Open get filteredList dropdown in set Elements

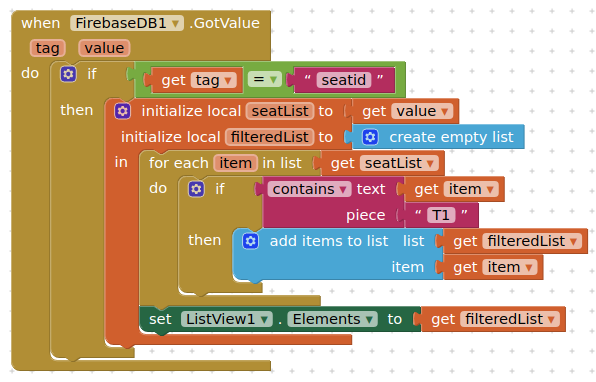(x=510, y=319)
